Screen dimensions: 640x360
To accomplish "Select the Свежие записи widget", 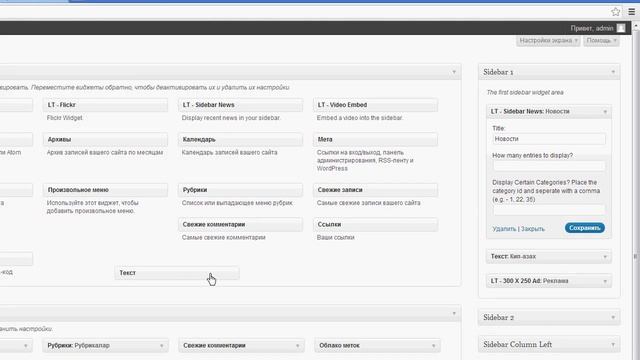I will coord(376,190).
